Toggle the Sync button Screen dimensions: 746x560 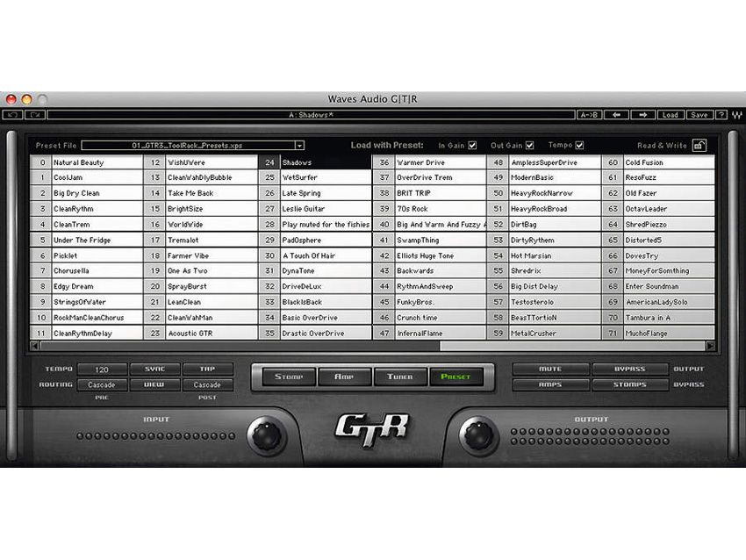coord(154,370)
